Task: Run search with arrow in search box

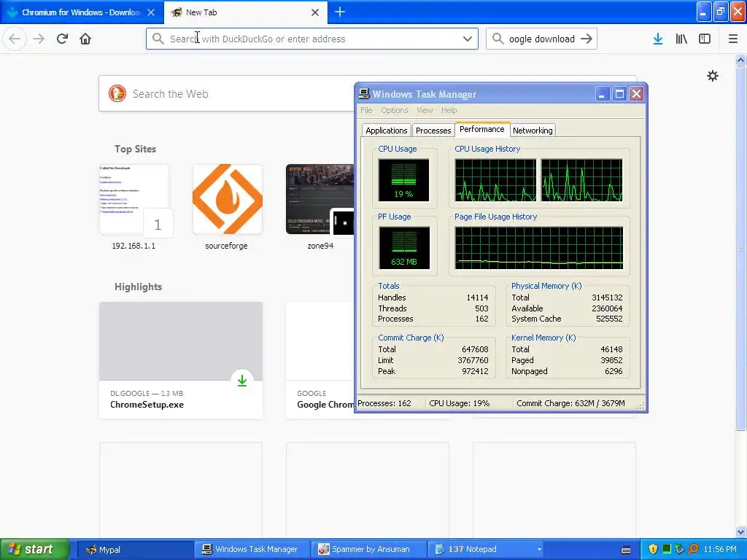Action: click(x=587, y=39)
